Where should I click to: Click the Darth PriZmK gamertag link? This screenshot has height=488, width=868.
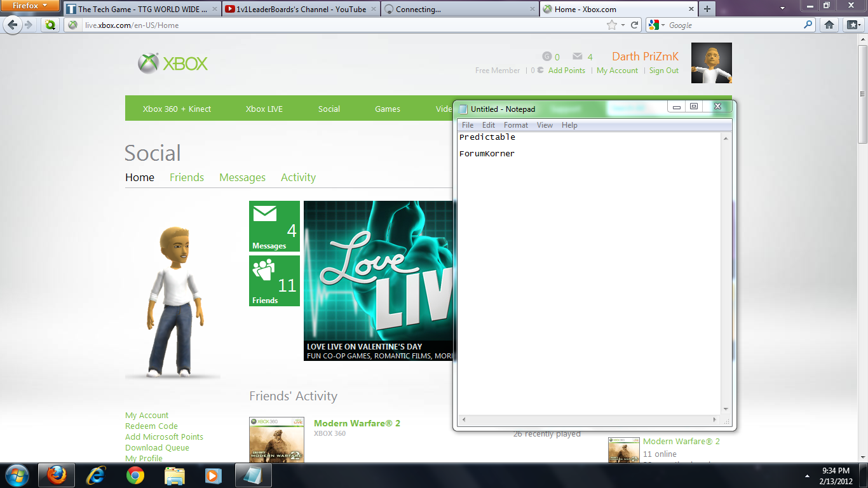pos(645,57)
